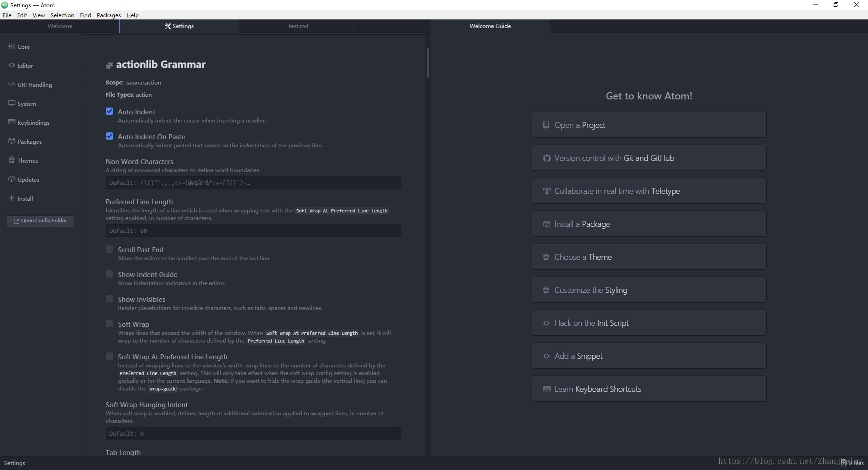
Task: Click the Scope .source.action text
Action: (x=133, y=83)
